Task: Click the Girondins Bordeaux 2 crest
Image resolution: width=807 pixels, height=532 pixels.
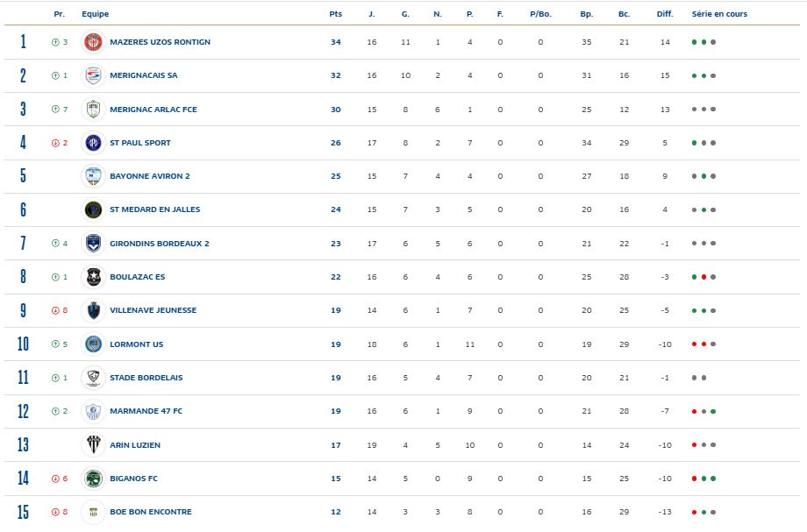Action: pyautogui.click(x=93, y=244)
